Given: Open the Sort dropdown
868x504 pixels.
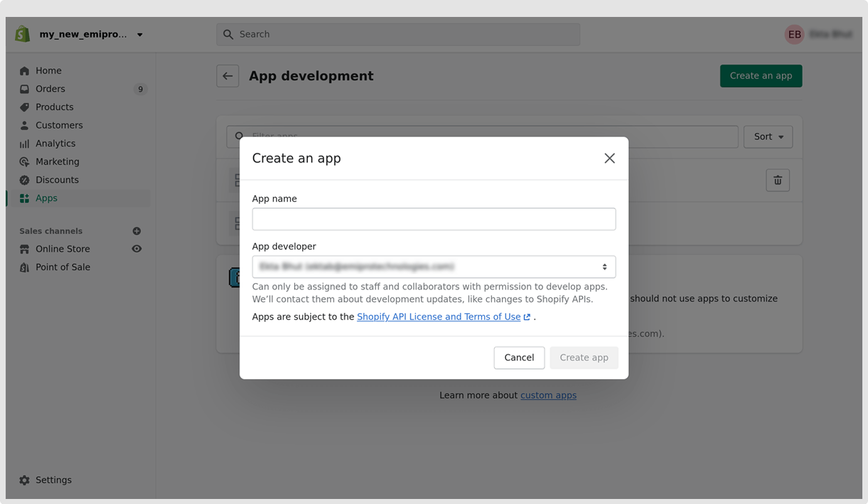Looking at the screenshot, I should [x=768, y=137].
